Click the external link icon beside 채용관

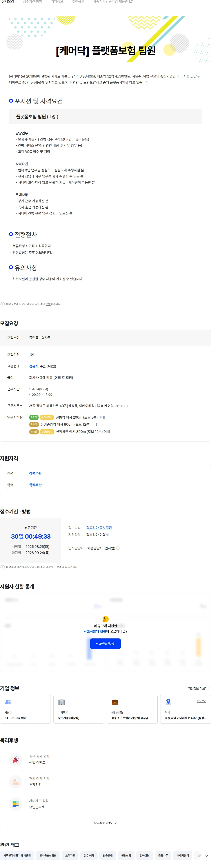click(x=131, y=2)
